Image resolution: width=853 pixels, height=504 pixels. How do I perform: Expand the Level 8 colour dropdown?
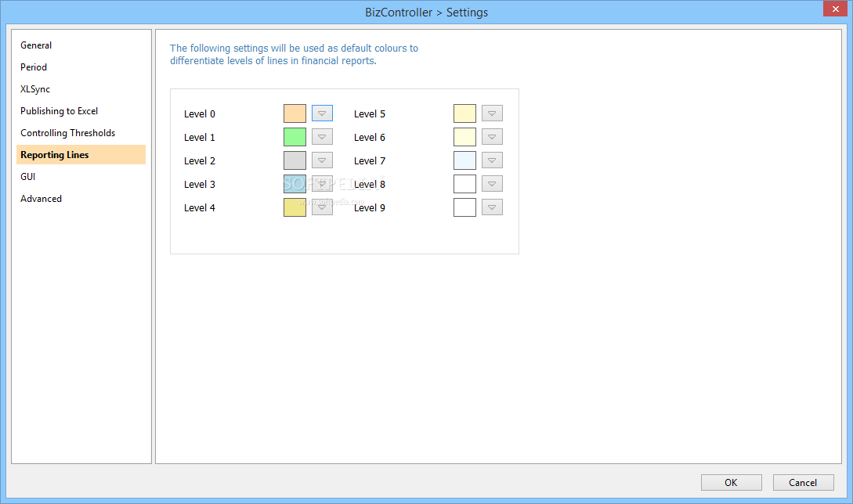[492, 183]
